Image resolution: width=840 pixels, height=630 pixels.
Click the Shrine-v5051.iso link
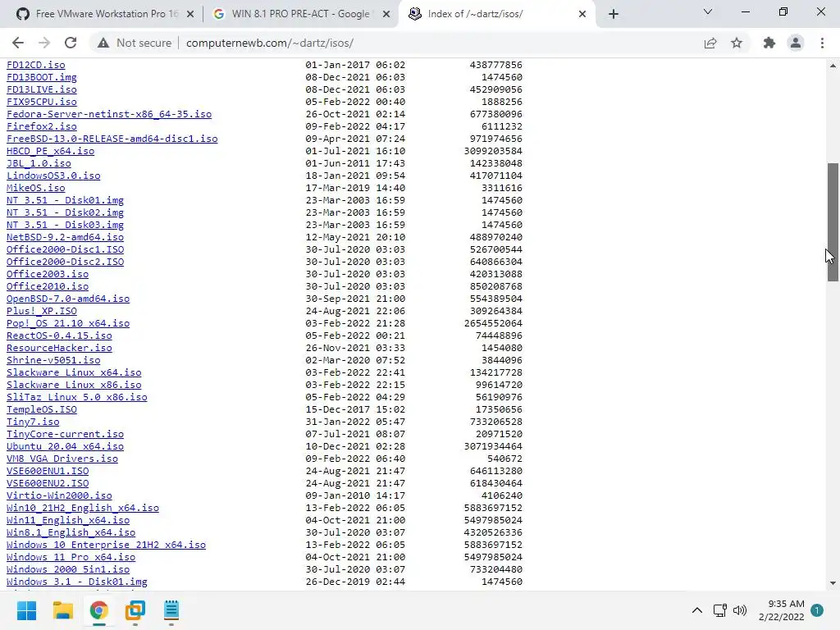click(x=53, y=361)
